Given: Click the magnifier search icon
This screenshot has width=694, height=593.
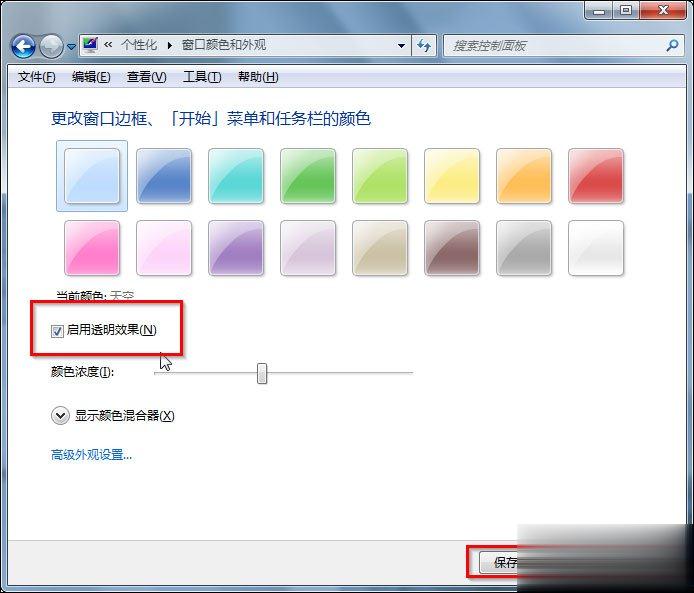Looking at the screenshot, I should 672,45.
